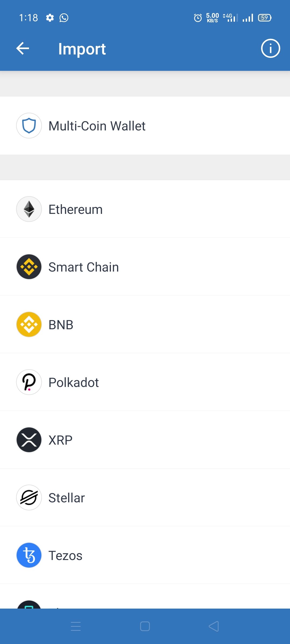The height and width of the screenshot is (644, 290).
Task: Tap the blue Tezos logo
Action: coord(29,555)
